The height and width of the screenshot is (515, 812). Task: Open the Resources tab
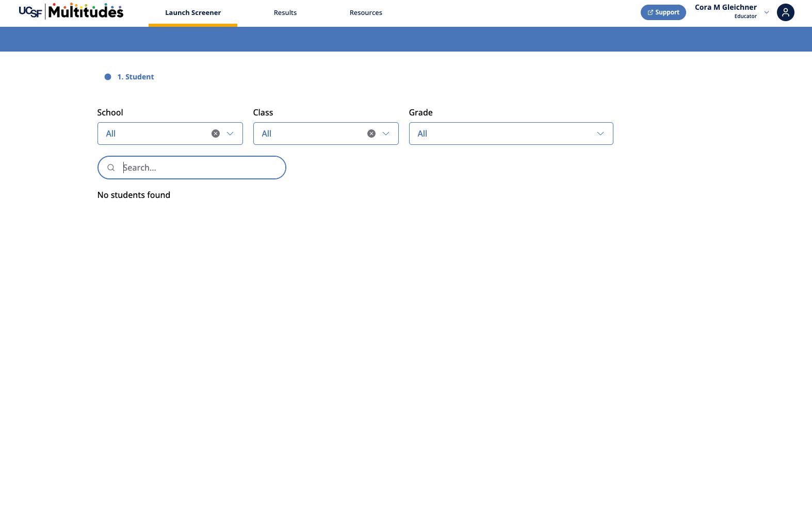pyautogui.click(x=366, y=13)
